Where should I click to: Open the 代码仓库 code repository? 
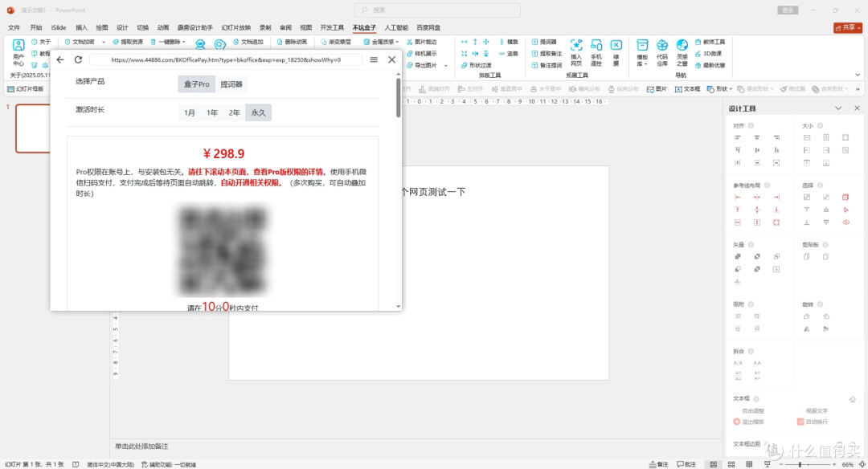662,52
